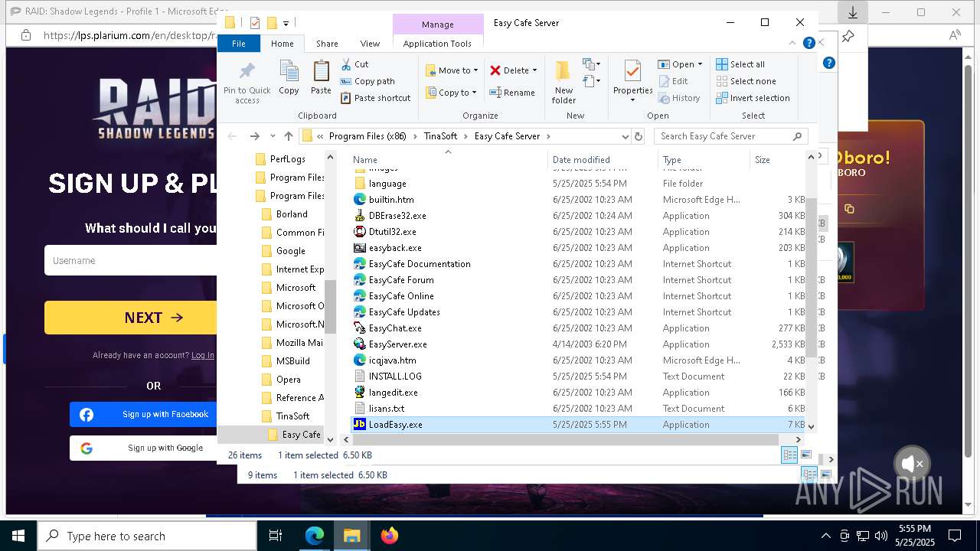Switch to the Share ribbon tab
Screen dimensions: 980x551
[327, 44]
